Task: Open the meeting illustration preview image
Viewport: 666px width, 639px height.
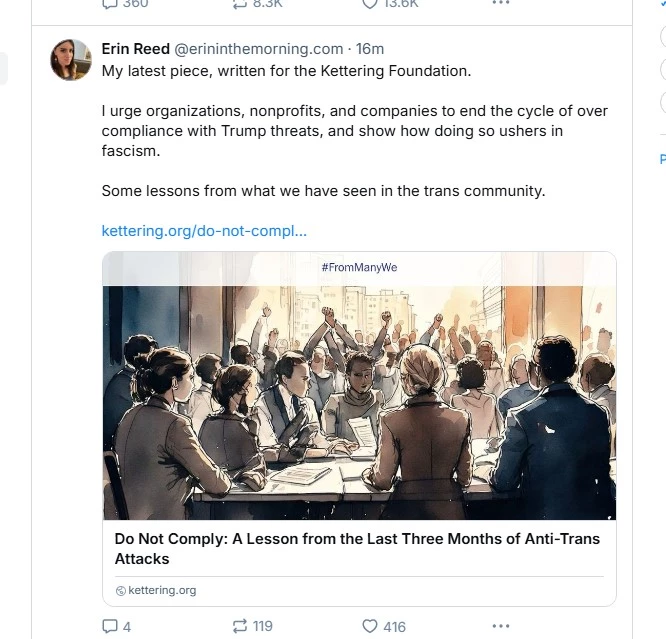Action: [x=359, y=400]
